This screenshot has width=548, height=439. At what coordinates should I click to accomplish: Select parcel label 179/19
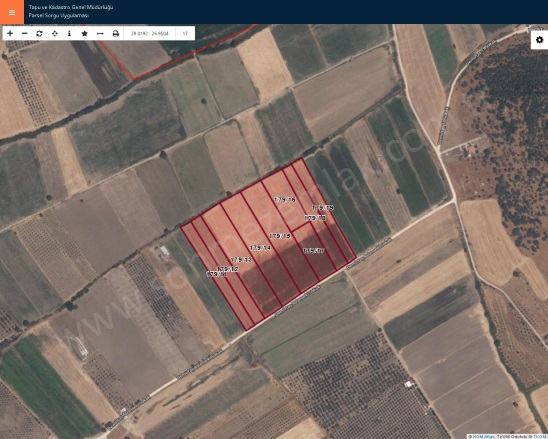point(322,208)
